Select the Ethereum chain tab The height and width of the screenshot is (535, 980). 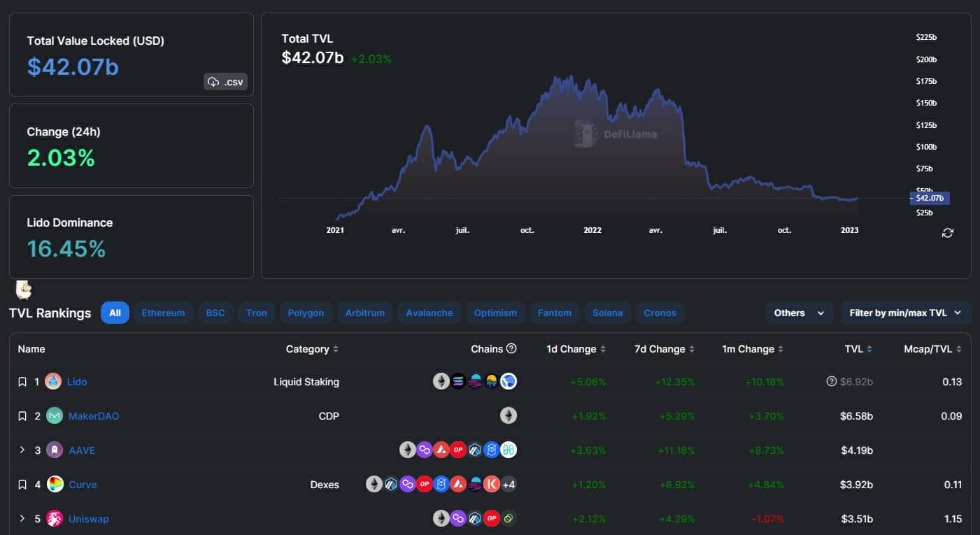[x=163, y=313]
